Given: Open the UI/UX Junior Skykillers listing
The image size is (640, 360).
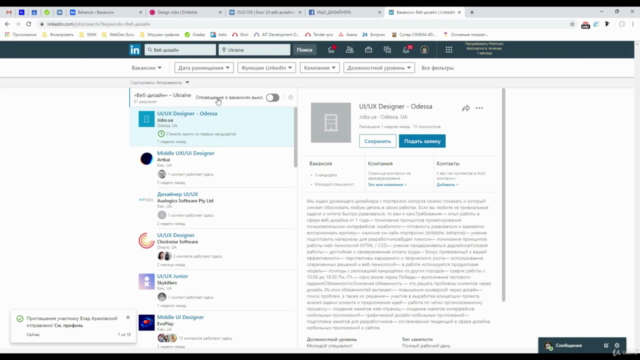Looking at the screenshot, I should [172, 276].
